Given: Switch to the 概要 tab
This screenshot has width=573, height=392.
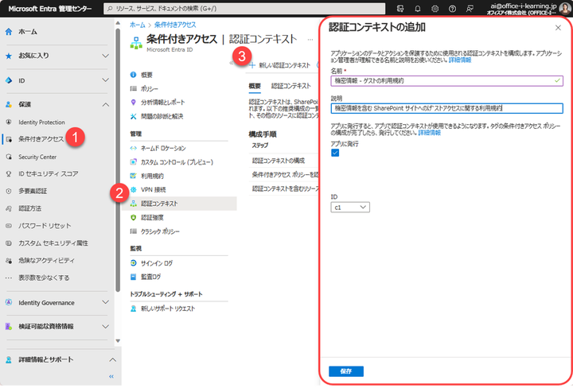Looking at the screenshot, I should point(255,86).
